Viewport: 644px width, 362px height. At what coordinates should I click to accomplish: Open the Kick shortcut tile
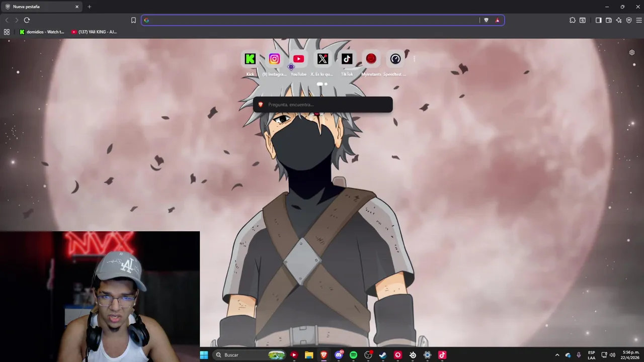(250, 59)
